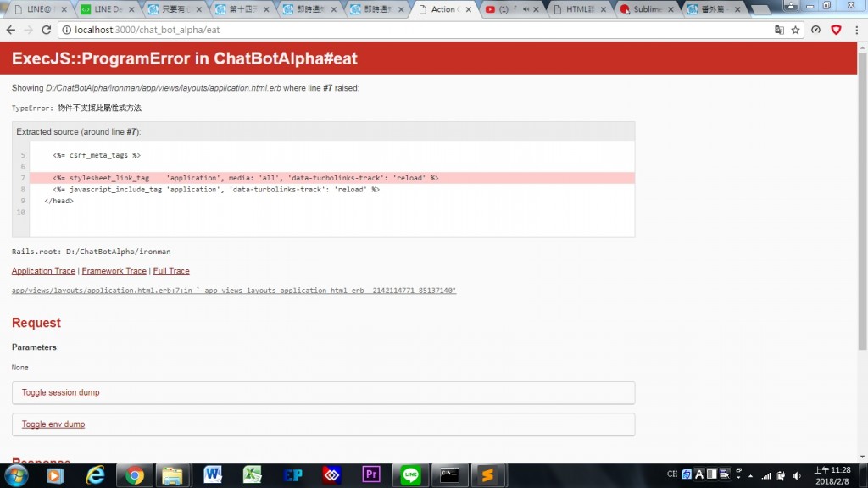
Task: Bookmark this page with the star
Action: [795, 30]
